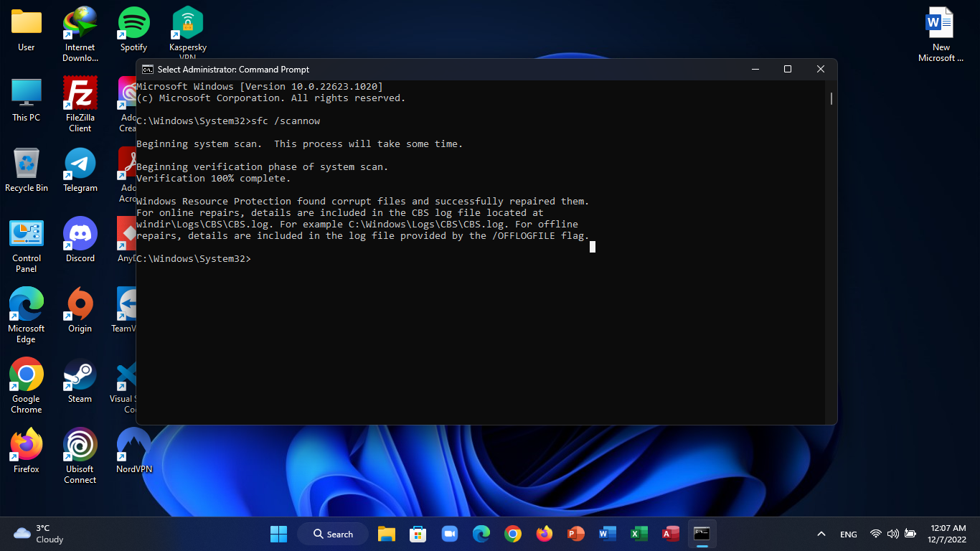Select the Origin desktop shortcut
Viewport: 980px width, 551px height.
80,311
